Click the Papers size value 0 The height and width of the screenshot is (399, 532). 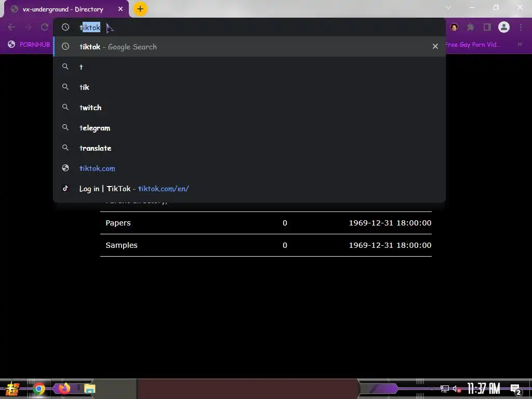point(285,223)
